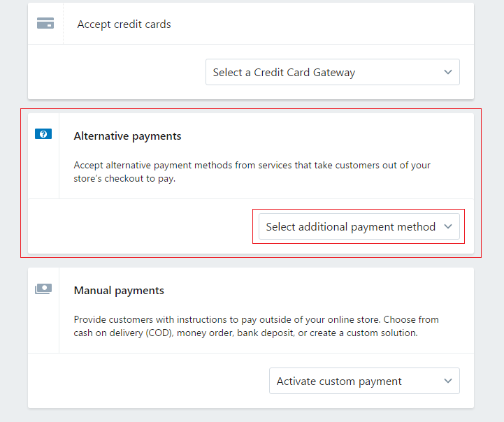504x422 pixels.
Task: Select the Alternative payments heading
Action: click(127, 136)
